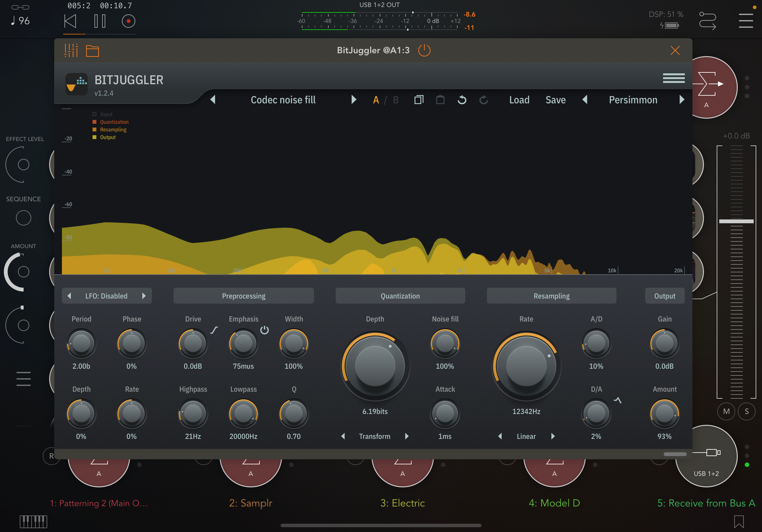
Task: Open the preset folder icon
Action: click(92, 51)
